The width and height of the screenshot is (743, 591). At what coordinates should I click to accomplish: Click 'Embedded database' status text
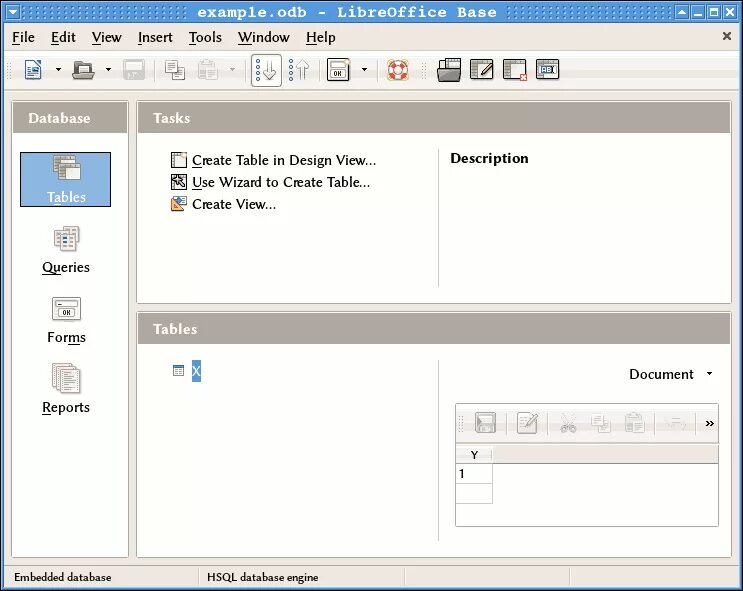pos(63,577)
